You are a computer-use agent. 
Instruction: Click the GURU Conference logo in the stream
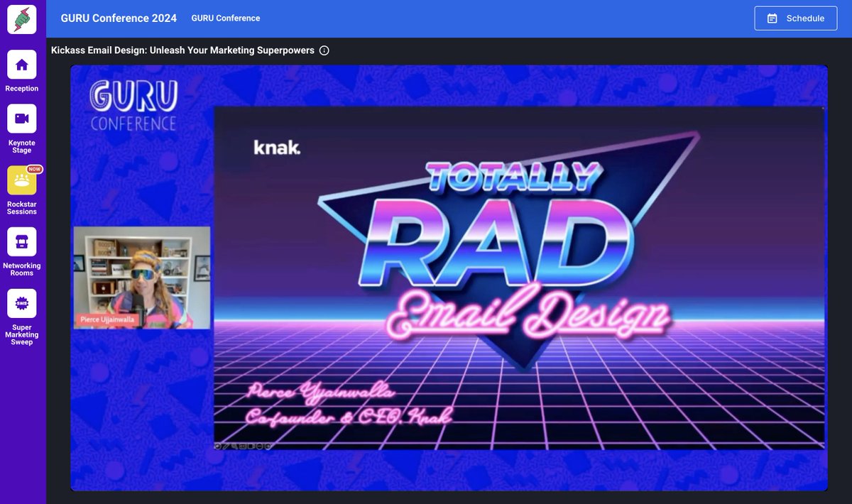(x=133, y=105)
